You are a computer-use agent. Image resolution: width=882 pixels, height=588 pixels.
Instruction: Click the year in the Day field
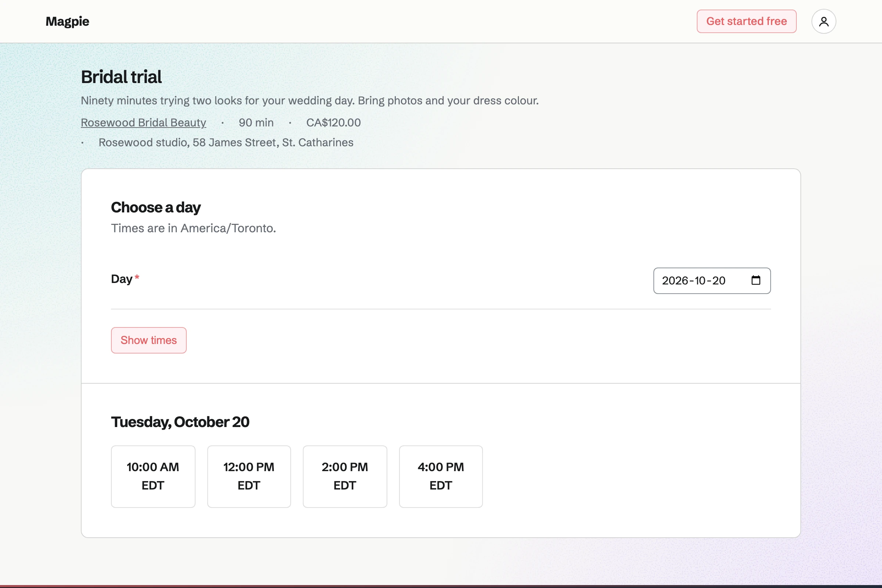[x=675, y=280]
